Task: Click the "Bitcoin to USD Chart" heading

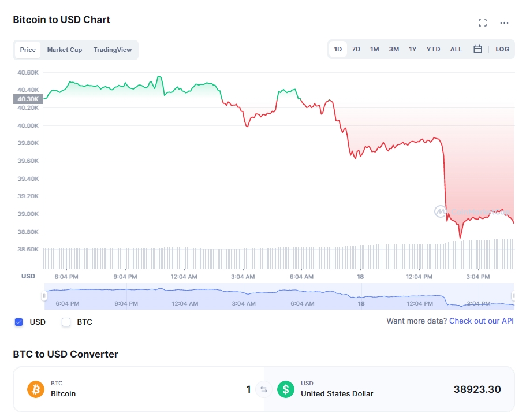Action: (x=61, y=20)
